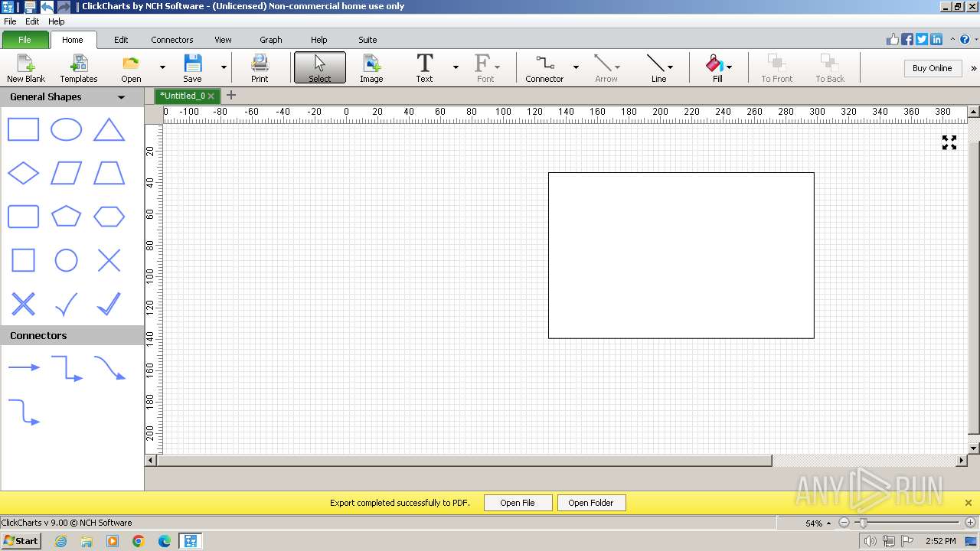Pick the circle shape

pyautogui.click(x=66, y=261)
